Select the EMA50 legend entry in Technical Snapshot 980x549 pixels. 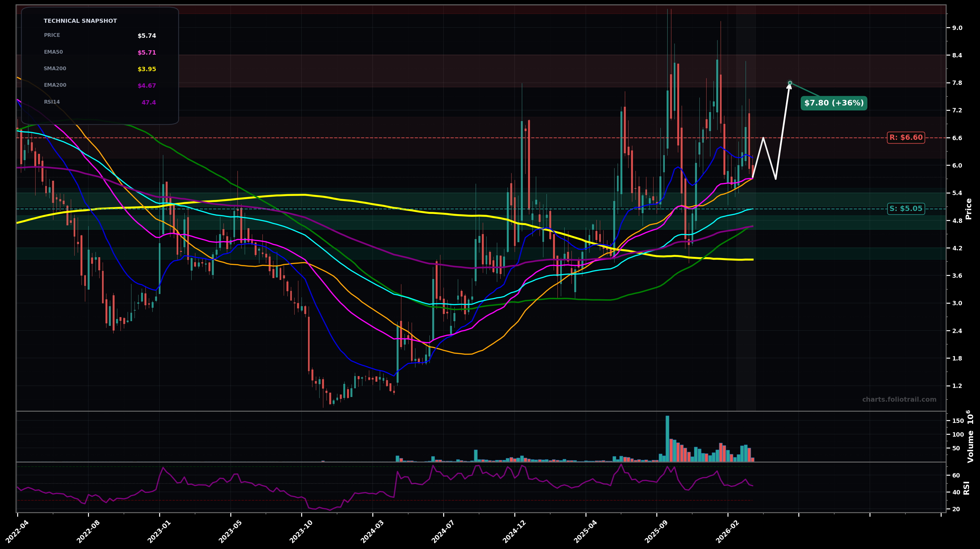click(x=53, y=51)
